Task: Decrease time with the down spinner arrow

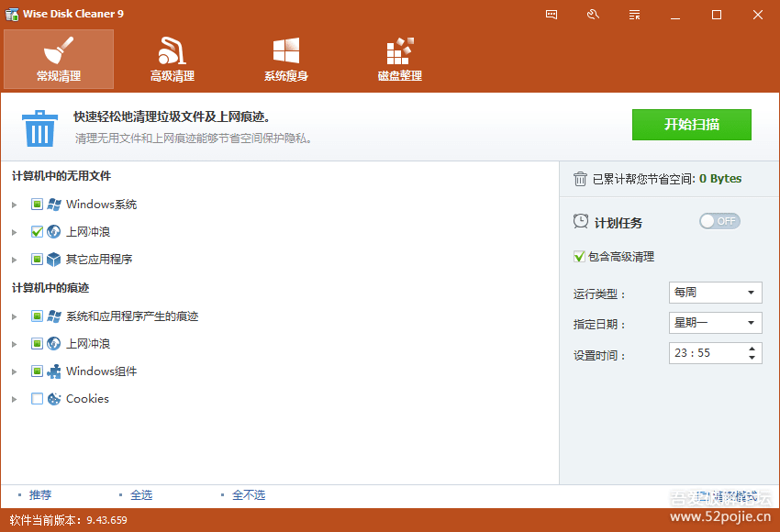Action: tap(752, 358)
